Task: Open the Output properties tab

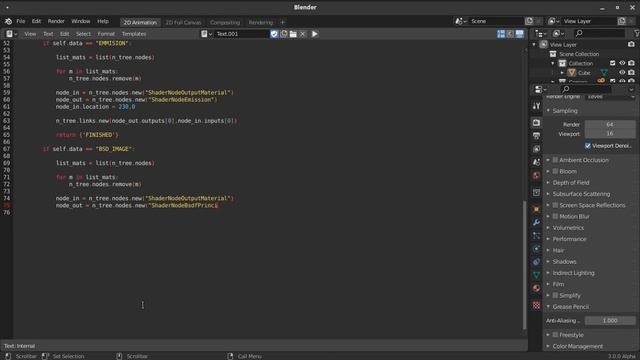Action: pos(536,136)
